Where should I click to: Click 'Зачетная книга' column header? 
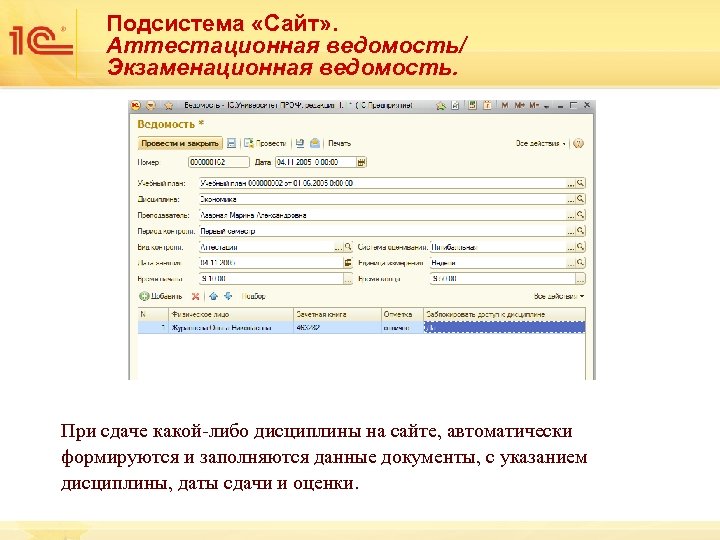point(338,315)
